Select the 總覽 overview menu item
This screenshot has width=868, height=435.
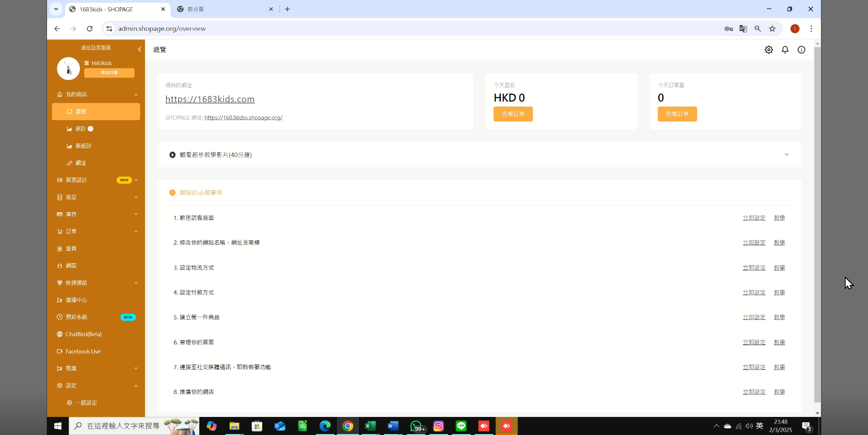click(x=96, y=112)
